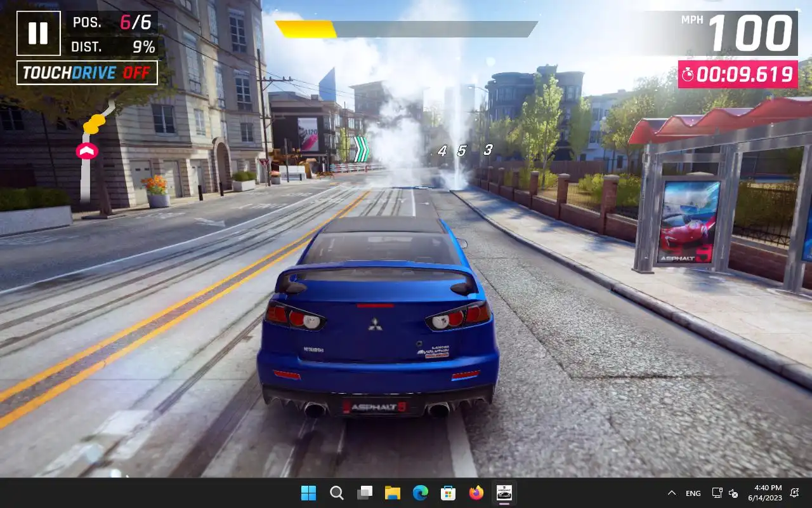Viewport: 812px width, 508px height.
Task: Click opponent position marker 4
Action: pyautogui.click(x=442, y=150)
